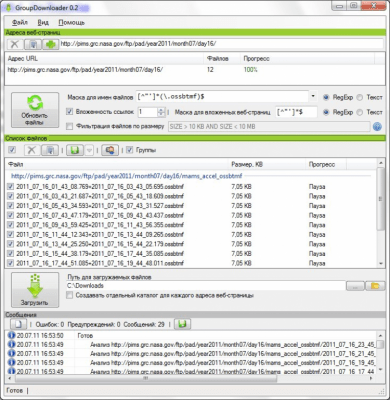Uncheck file 2011_07_16_01_43_08.769 checkbox
390x400 pixels.
point(10,186)
